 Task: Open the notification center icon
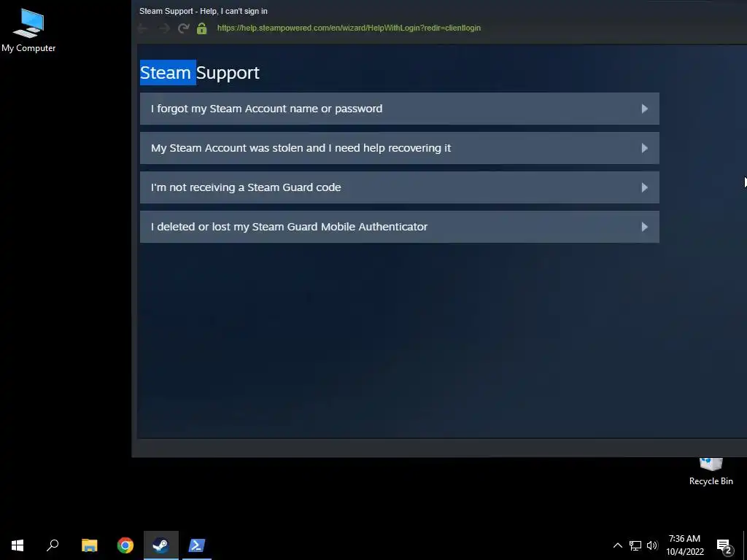pyautogui.click(x=724, y=545)
